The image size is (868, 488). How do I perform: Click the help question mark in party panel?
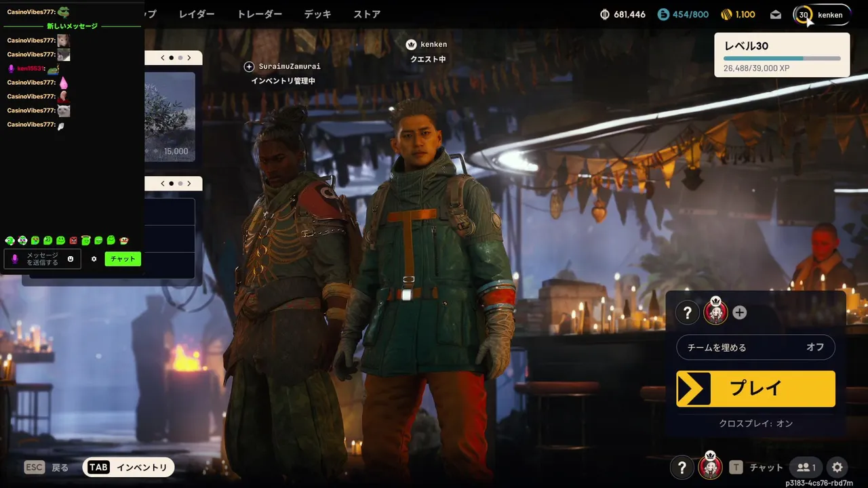click(x=687, y=312)
